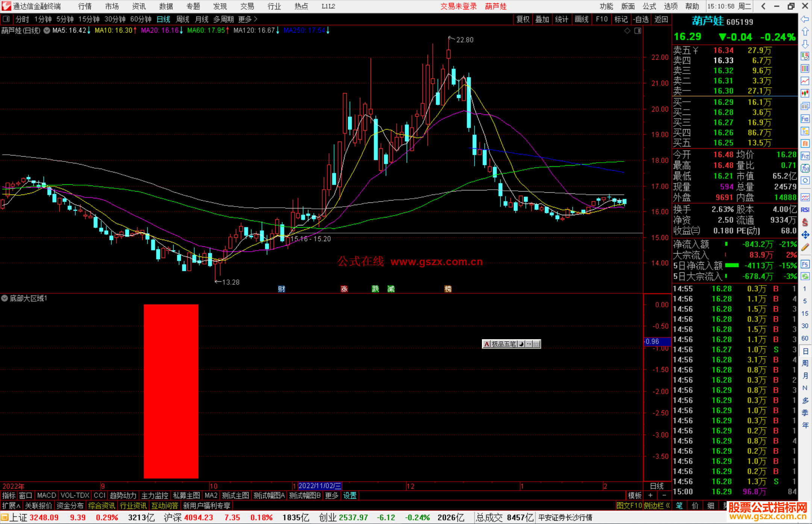
Task: Toggle the round button beside 葫芦娃(日线)
Action: (x=47, y=30)
